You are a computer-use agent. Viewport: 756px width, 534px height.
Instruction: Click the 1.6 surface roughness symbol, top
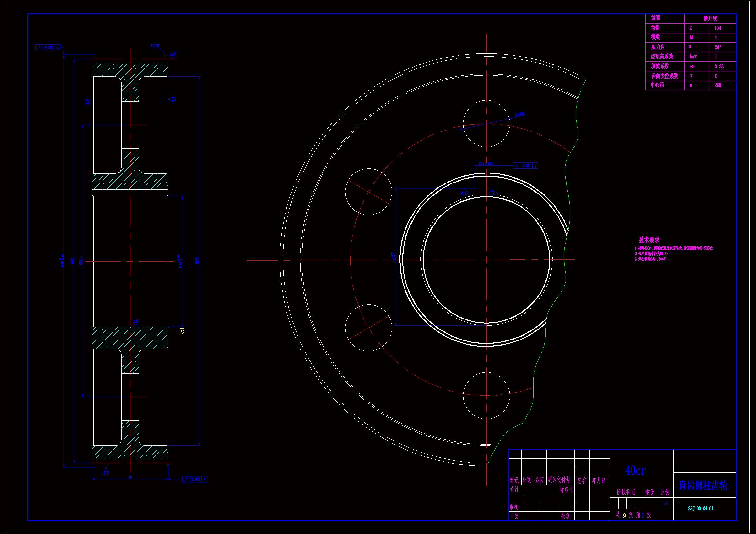click(x=173, y=54)
